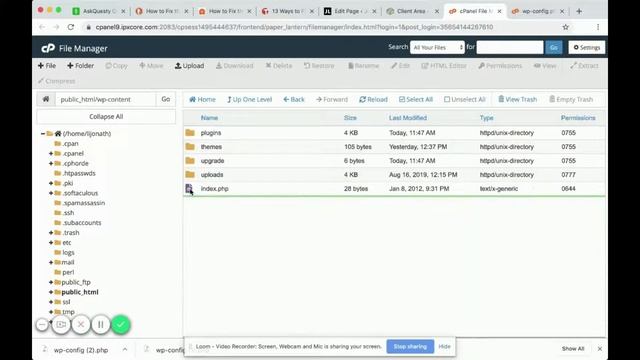
Task: Expand the .cphorde tree folder
Action: point(51,163)
